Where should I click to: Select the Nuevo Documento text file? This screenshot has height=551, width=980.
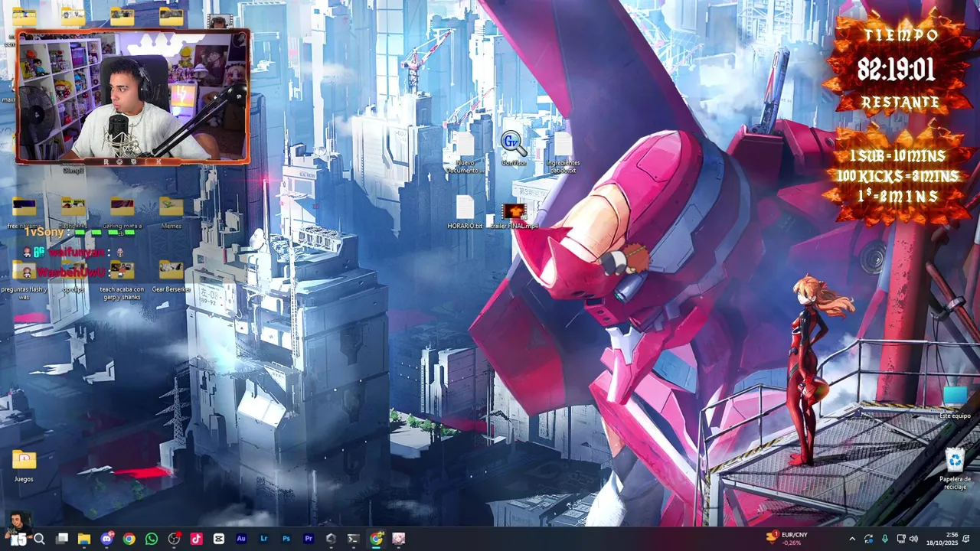pyautogui.click(x=465, y=153)
